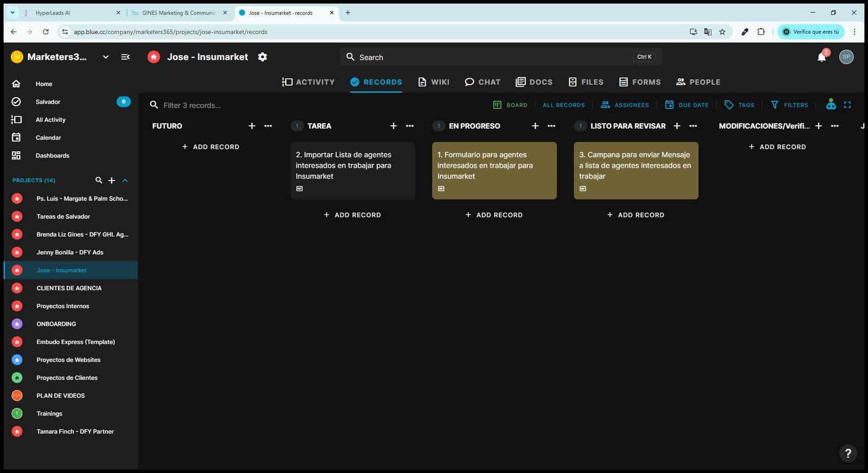
Task: Open the notifications bell
Action: point(822,57)
